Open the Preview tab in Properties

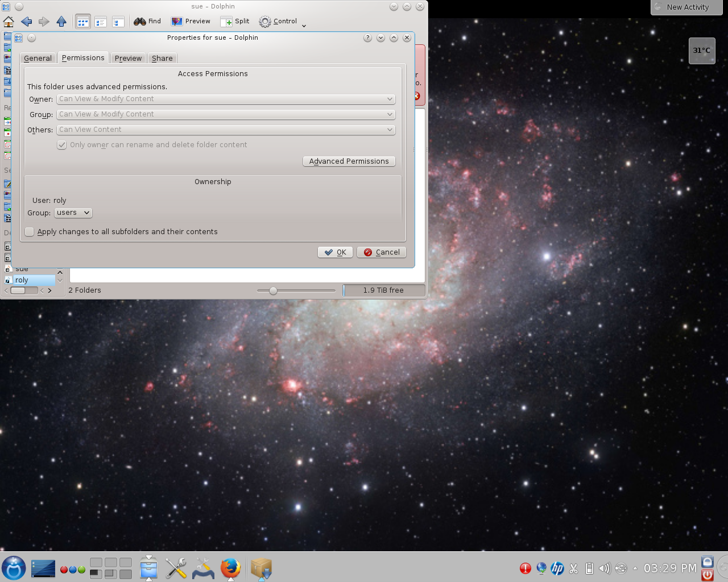pos(128,58)
